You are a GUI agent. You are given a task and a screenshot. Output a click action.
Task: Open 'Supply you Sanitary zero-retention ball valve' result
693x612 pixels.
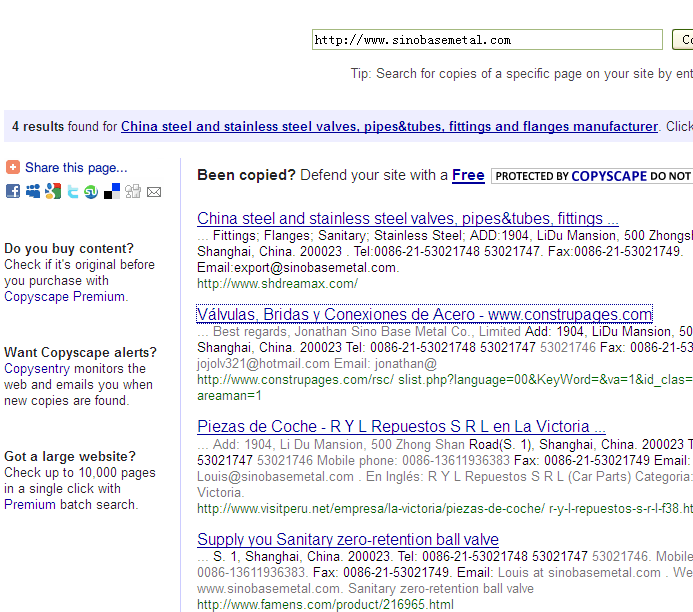coord(348,540)
